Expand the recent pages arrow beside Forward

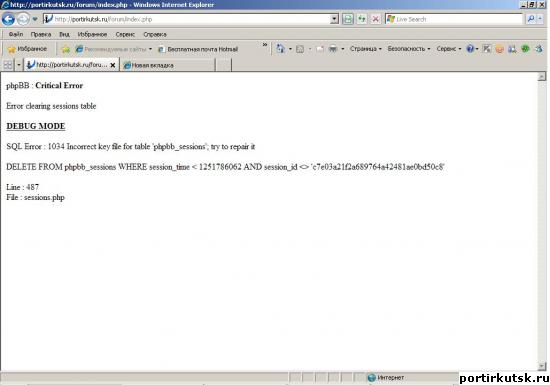pos(35,19)
